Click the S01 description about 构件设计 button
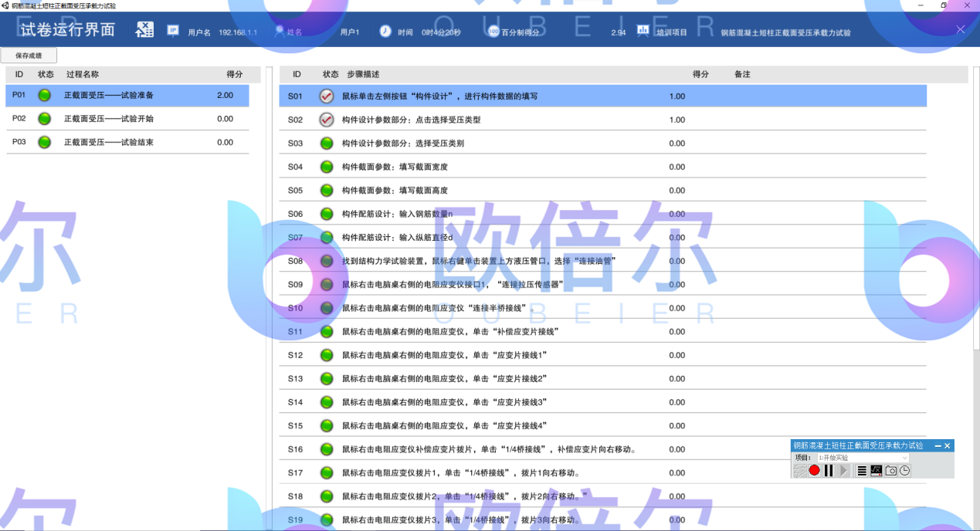980x531 pixels. click(x=439, y=96)
